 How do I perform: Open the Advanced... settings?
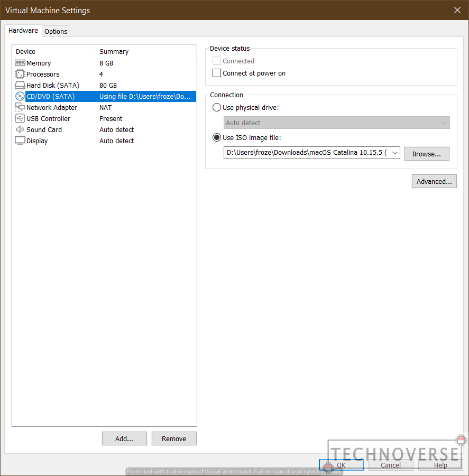point(434,182)
